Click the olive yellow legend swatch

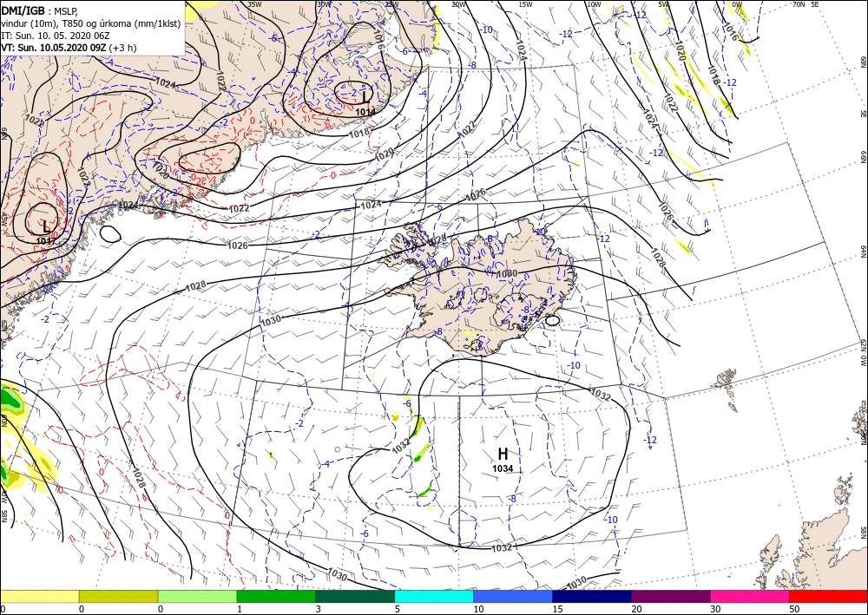pos(118,596)
